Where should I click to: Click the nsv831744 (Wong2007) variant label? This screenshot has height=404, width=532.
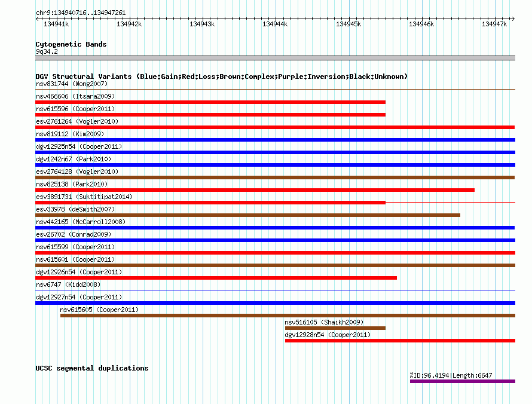72,84
